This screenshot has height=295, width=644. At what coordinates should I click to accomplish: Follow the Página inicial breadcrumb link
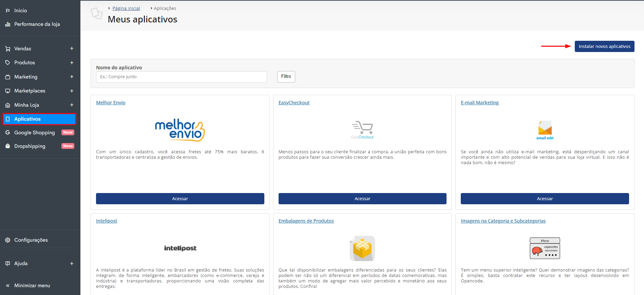[126, 8]
